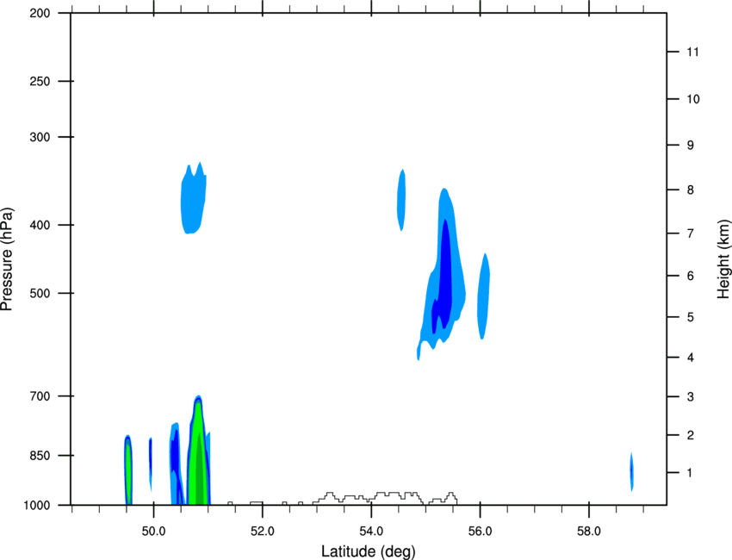Select the 300 pressure tick label

pos(40,137)
